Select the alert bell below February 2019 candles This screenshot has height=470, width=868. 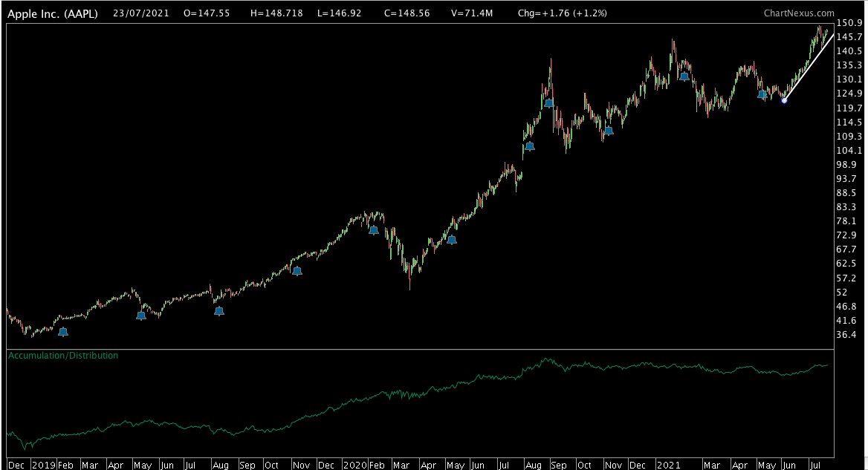(63, 332)
